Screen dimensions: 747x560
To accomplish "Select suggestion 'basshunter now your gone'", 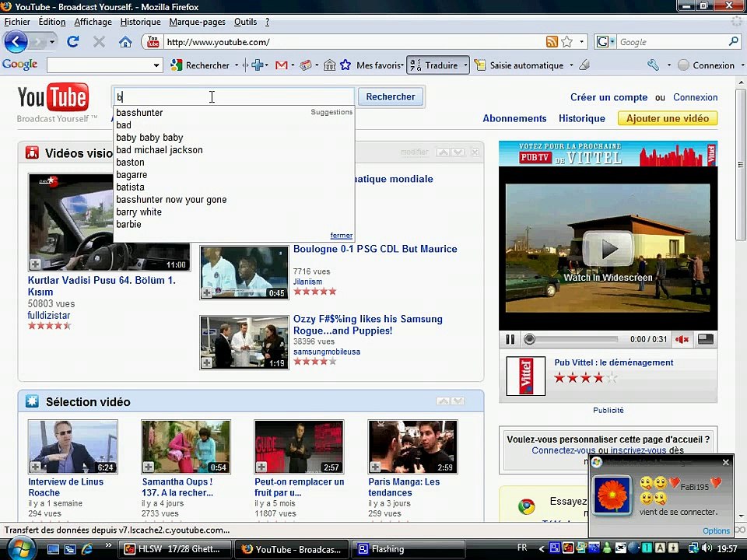I will (x=171, y=200).
